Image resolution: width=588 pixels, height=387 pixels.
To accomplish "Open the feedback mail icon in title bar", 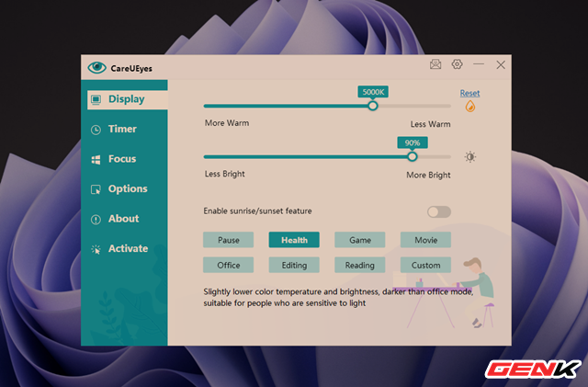I will 435,64.
